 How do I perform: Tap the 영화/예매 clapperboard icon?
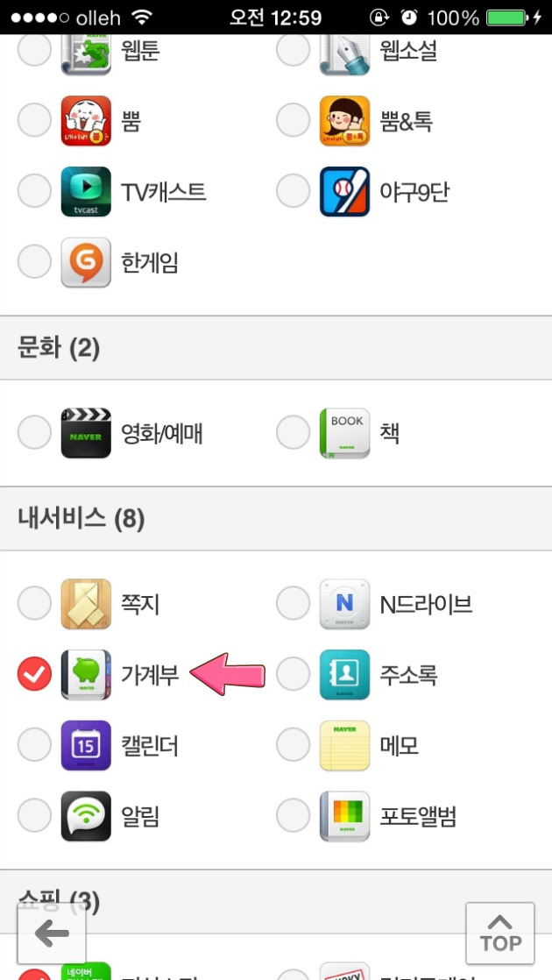(x=86, y=432)
